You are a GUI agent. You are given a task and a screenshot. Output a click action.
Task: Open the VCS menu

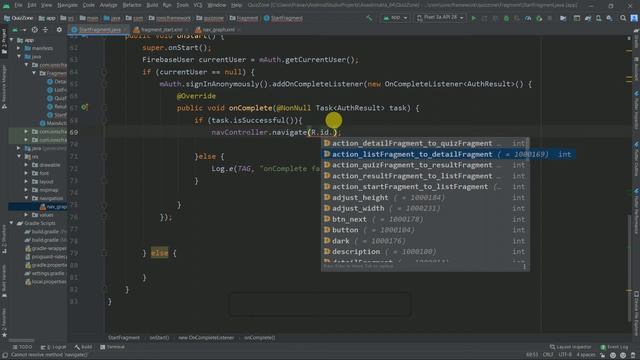click(198, 5)
